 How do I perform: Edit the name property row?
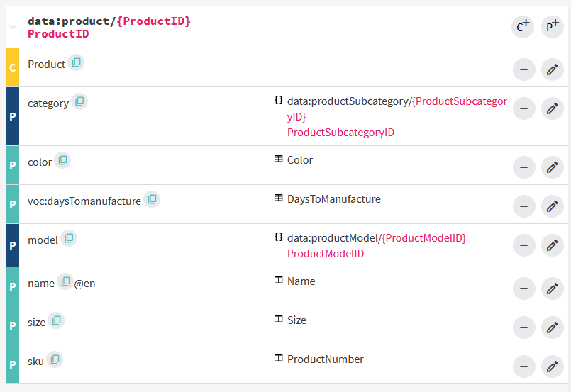552,289
